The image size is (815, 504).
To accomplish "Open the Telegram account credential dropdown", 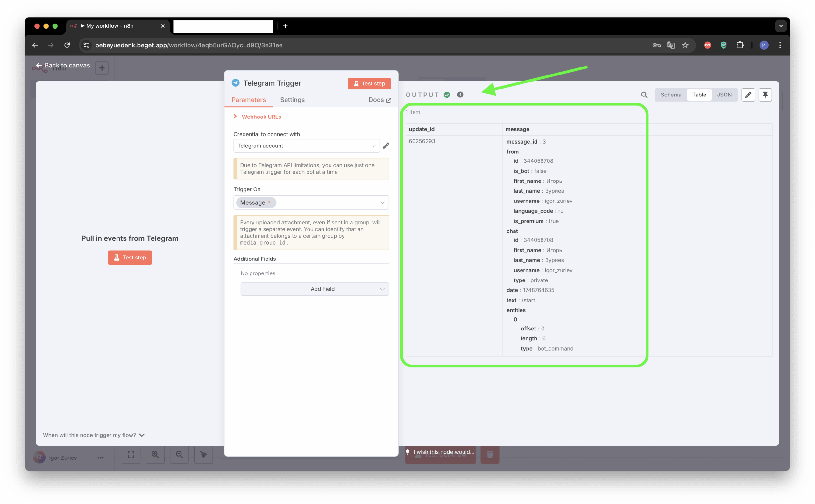I will 306,146.
